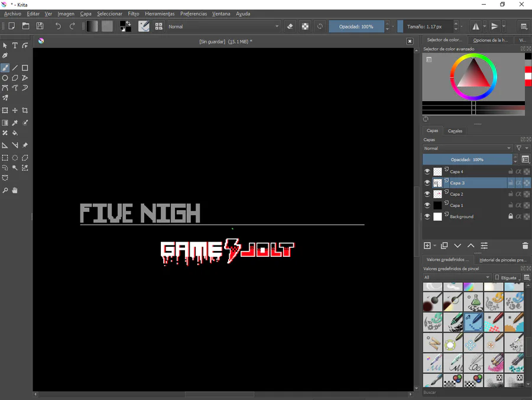
Task: Hide the Background layer
Action: (427, 217)
